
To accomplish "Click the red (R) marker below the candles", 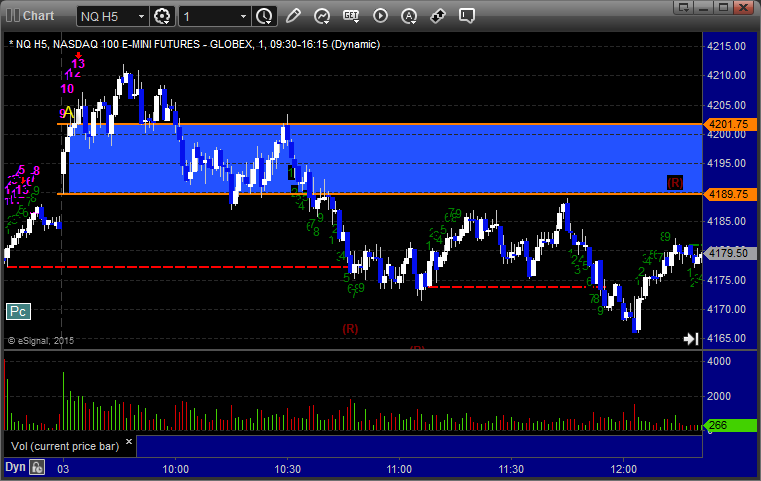I will 350,329.
